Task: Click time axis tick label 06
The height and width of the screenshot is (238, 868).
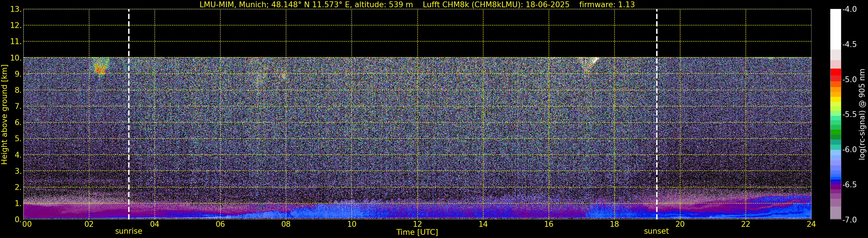Action: point(220,224)
